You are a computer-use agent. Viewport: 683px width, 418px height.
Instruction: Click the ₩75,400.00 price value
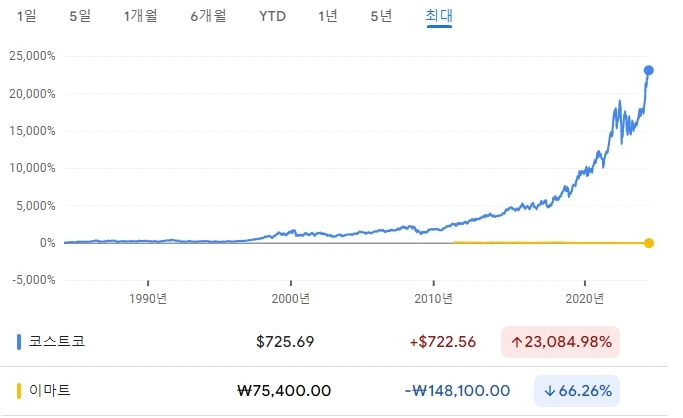[x=284, y=391]
